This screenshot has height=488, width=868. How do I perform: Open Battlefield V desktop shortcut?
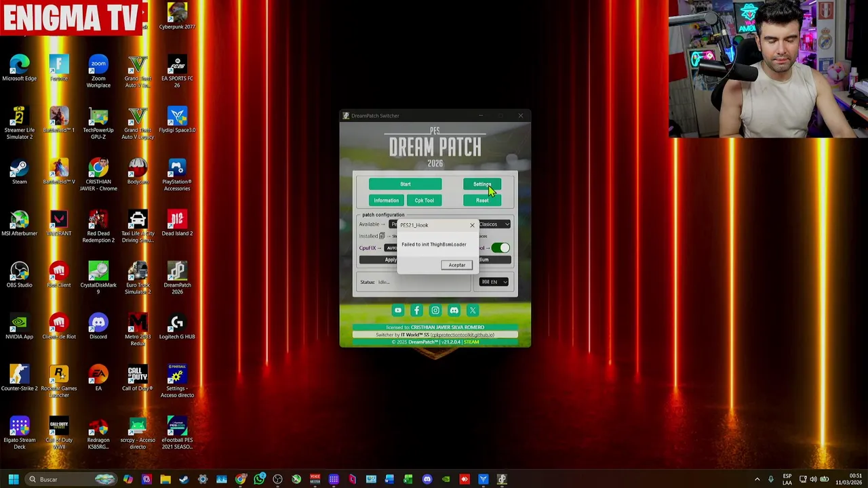point(59,171)
